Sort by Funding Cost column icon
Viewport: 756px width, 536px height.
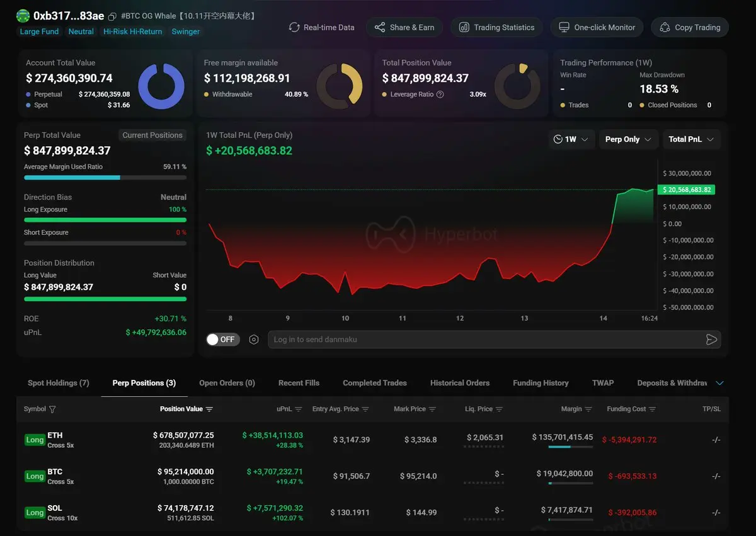[653, 409]
